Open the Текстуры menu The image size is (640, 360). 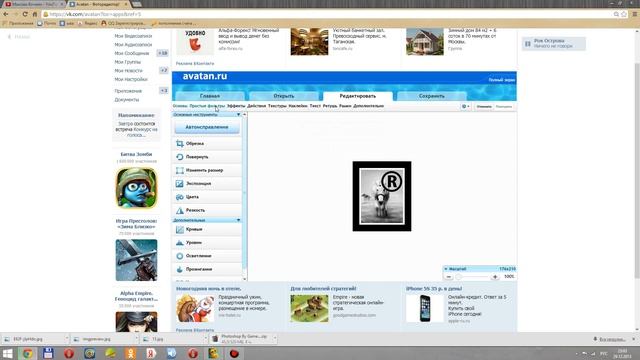pos(277,106)
